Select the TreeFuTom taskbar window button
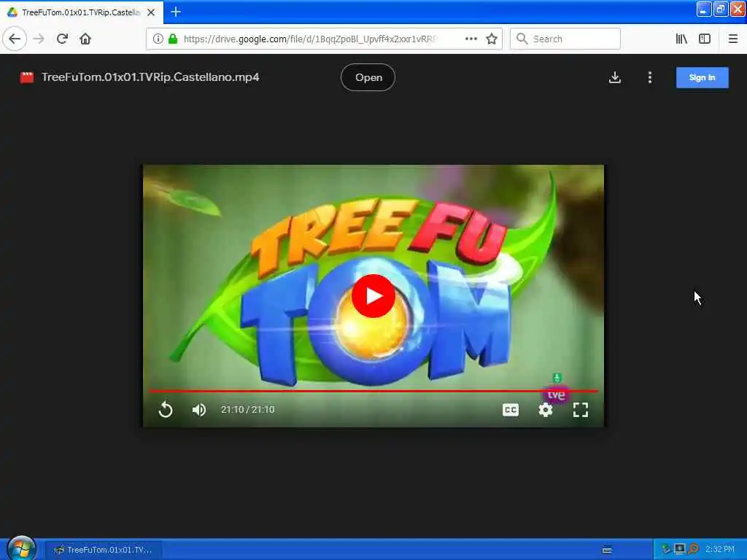Image resolution: width=747 pixels, height=560 pixels. coord(104,550)
